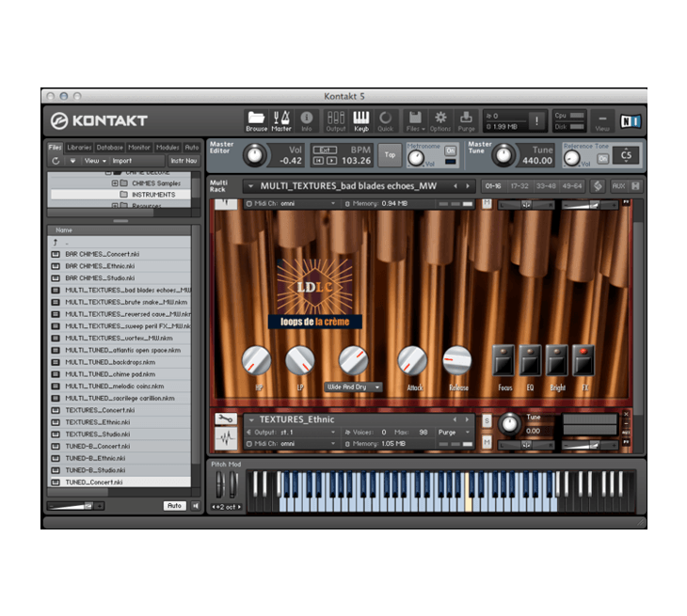Click the browser preview volume slider
The height and width of the screenshot is (616, 687).
[75, 506]
